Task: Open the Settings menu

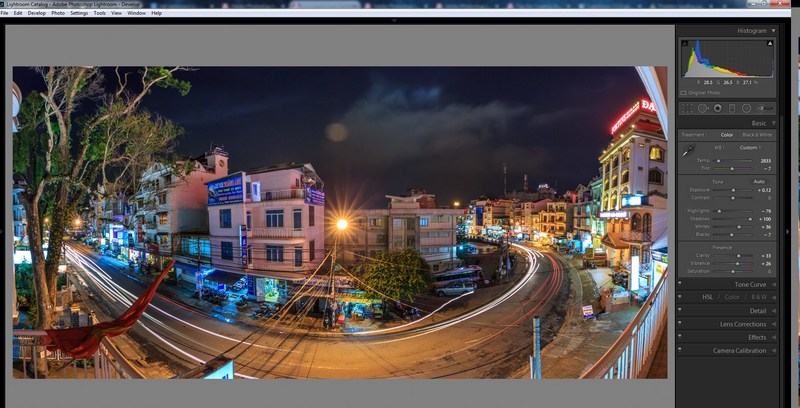Action: tap(79, 13)
